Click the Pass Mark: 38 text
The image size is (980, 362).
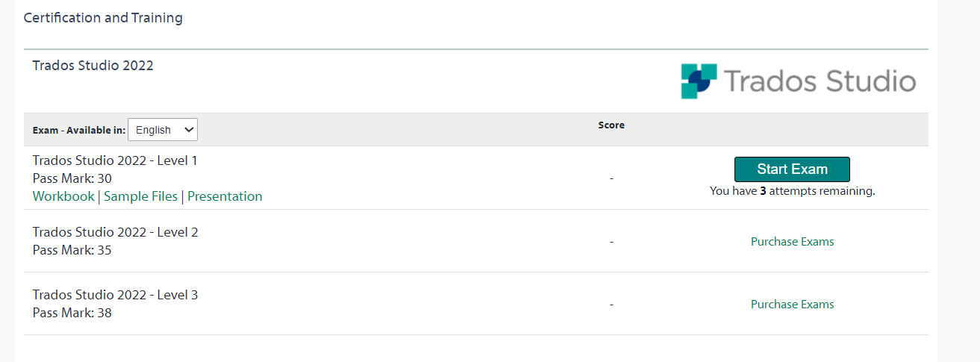(x=72, y=313)
